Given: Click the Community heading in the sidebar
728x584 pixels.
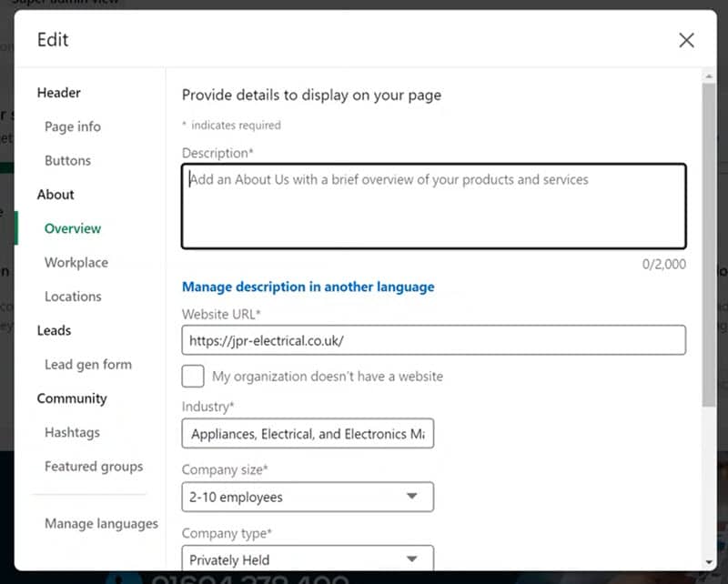Looking at the screenshot, I should point(72,398).
